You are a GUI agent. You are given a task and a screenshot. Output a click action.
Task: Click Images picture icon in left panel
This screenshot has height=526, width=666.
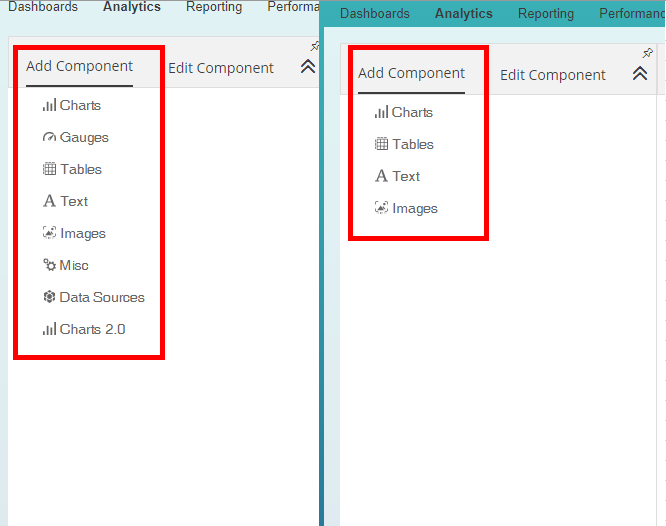(x=49, y=232)
